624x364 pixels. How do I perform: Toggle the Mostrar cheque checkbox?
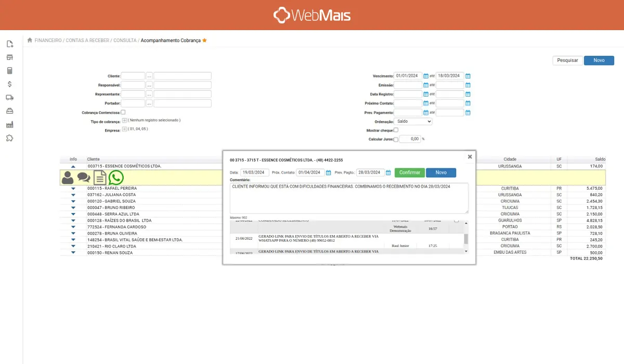[396, 130]
